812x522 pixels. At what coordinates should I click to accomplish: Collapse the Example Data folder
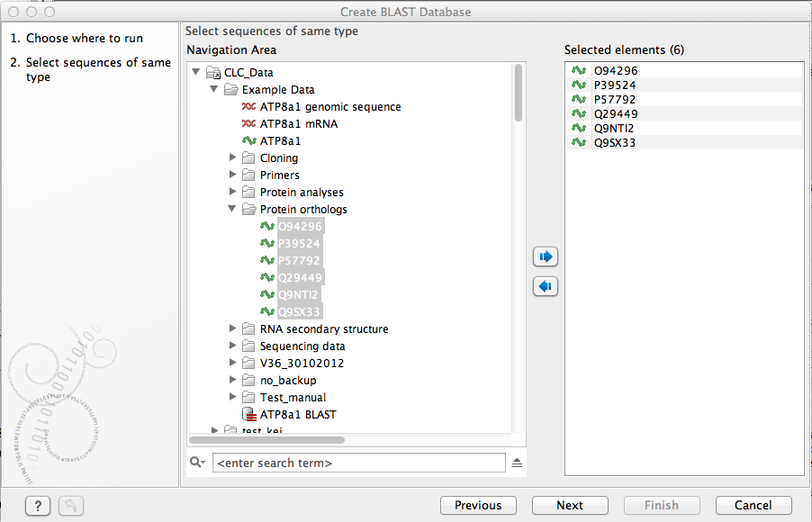214,90
